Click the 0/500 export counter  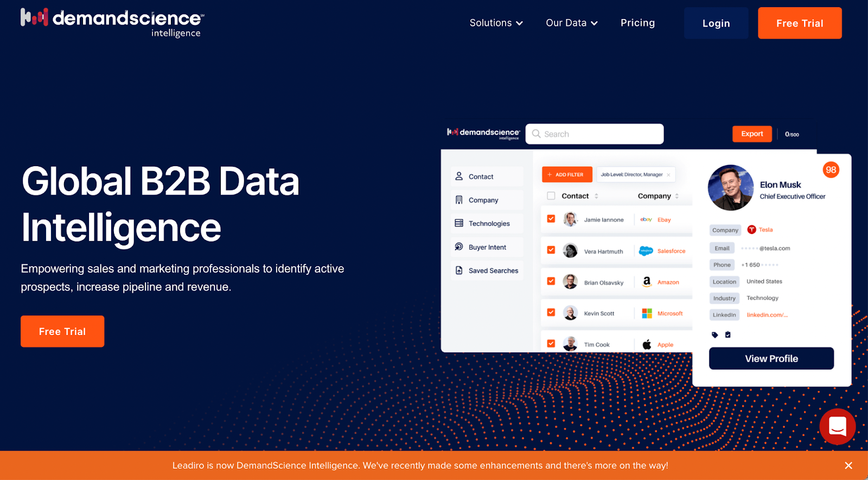tap(792, 134)
